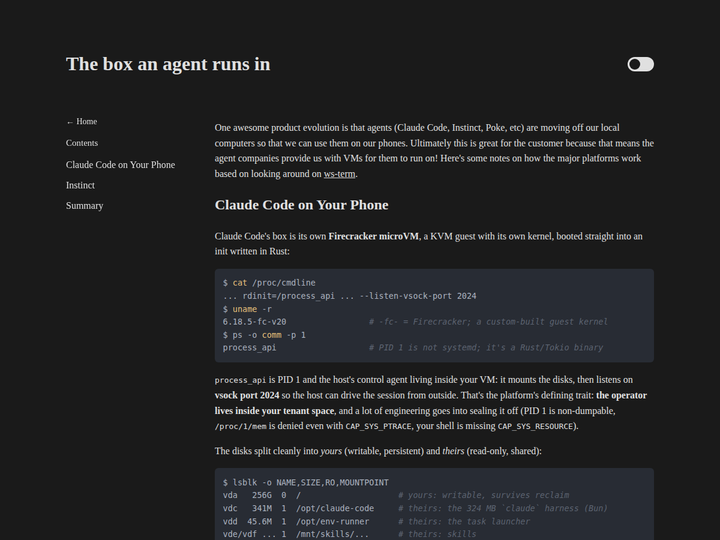Click the 'rdinit=/process_api' output line
The height and width of the screenshot is (540, 720).
tap(349, 296)
